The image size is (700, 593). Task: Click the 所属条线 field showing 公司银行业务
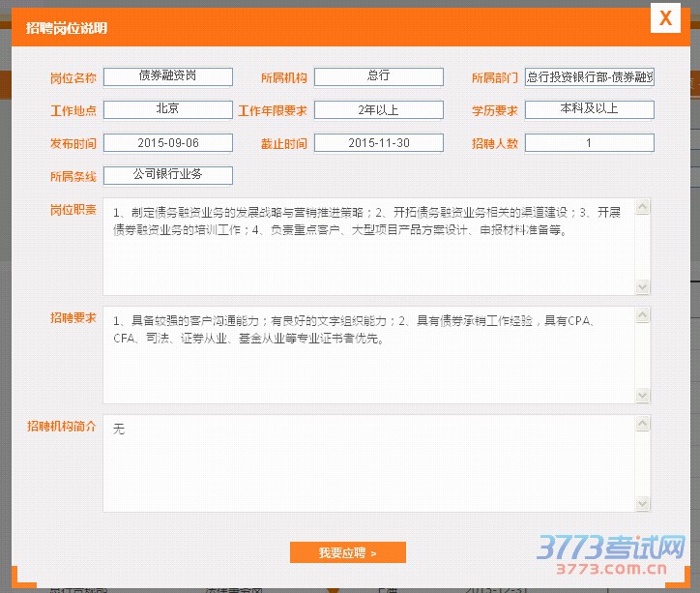click(x=168, y=175)
